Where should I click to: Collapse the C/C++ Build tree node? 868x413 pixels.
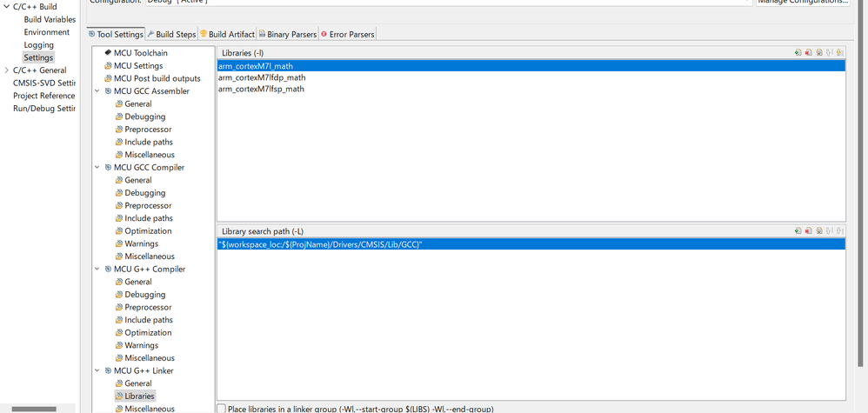(x=6, y=7)
